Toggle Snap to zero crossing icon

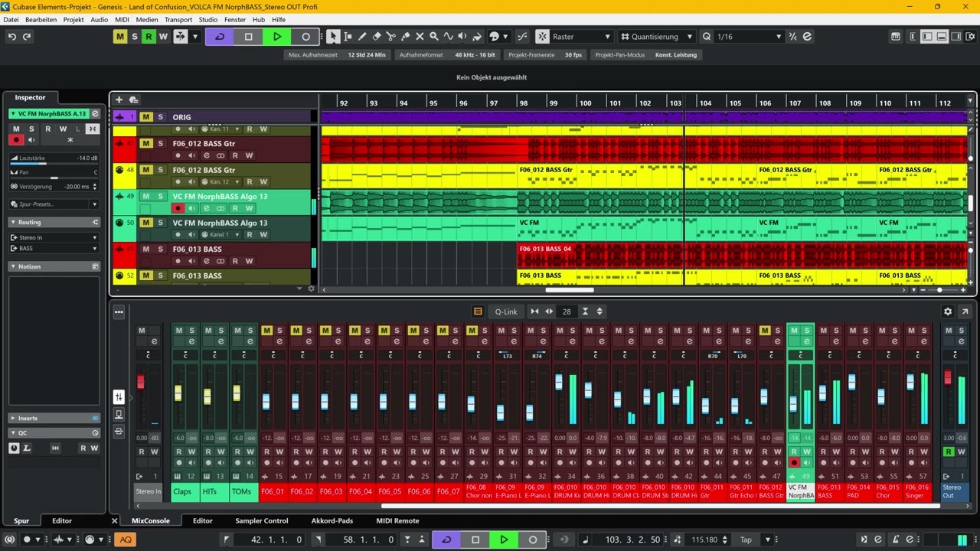[522, 36]
